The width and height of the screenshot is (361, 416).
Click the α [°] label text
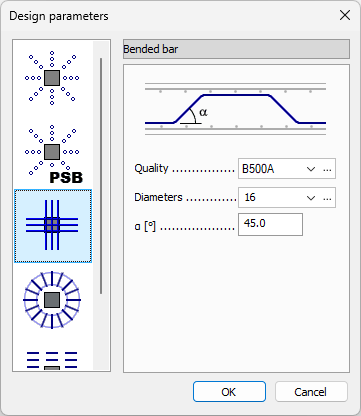click(x=145, y=226)
